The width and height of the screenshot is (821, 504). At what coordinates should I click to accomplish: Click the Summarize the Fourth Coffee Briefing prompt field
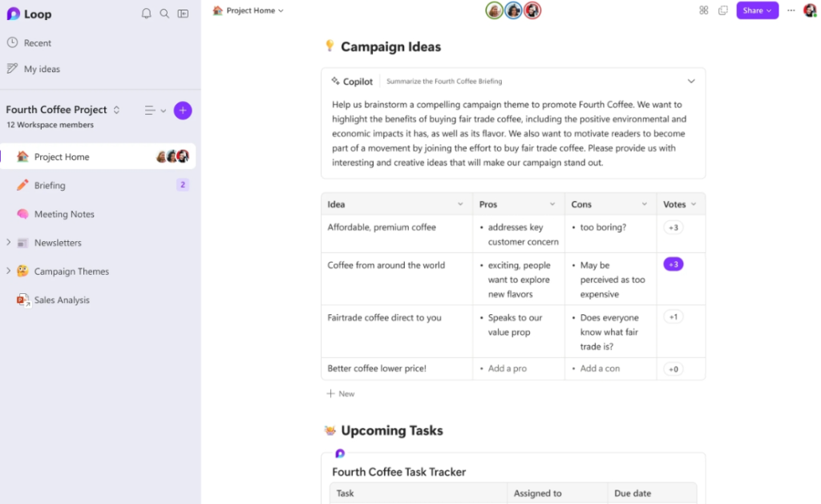(444, 80)
